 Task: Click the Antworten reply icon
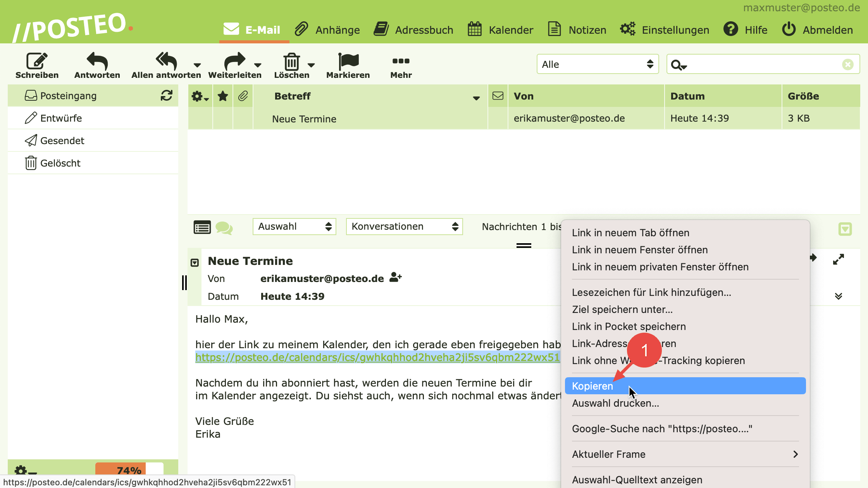[97, 61]
